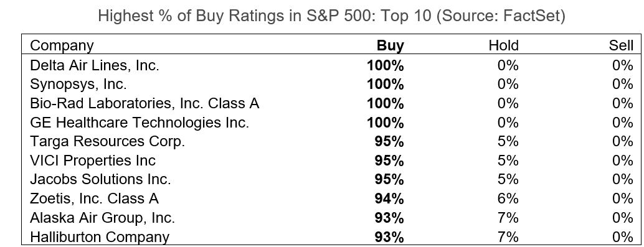Viewport: 644px width, 247px height.
Task: Click Halliburton 0% Sell value
Action: 623,237
